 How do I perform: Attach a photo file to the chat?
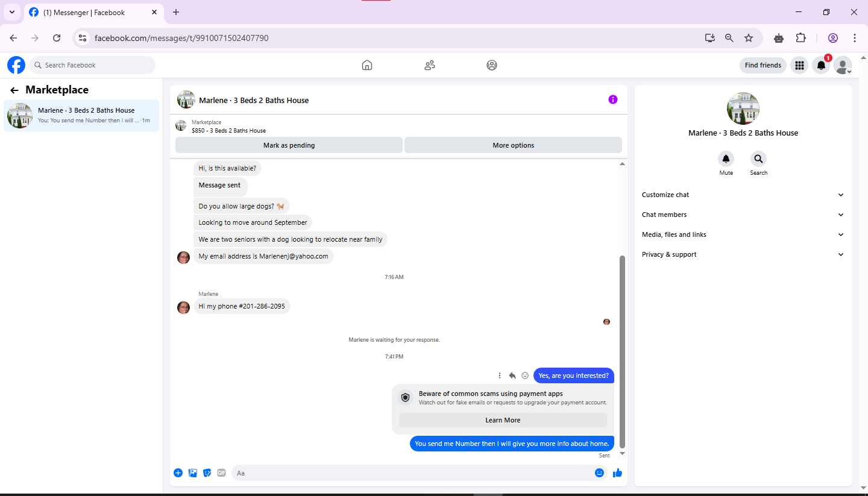pyautogui.click(x=193, y=473)
